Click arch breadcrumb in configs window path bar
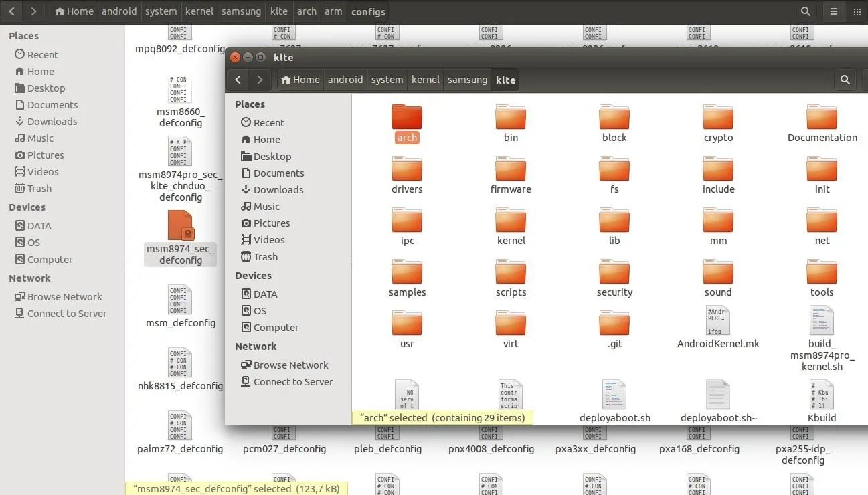 tap(307, 11)
